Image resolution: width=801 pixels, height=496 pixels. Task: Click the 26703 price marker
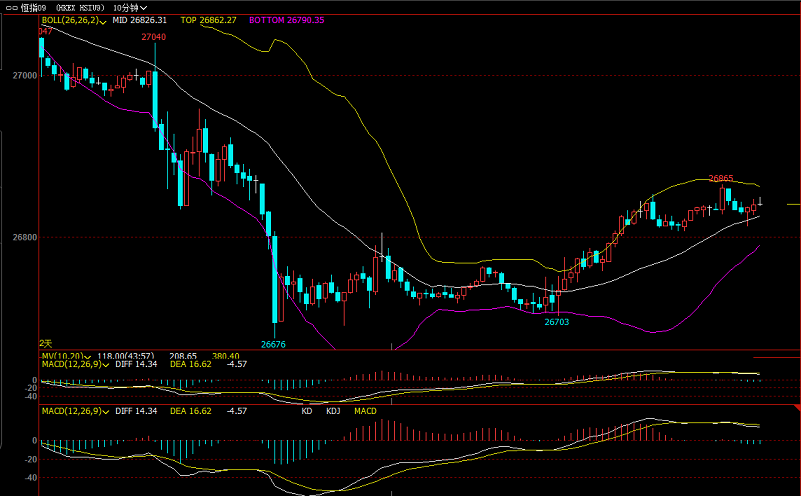click(557, 322)
